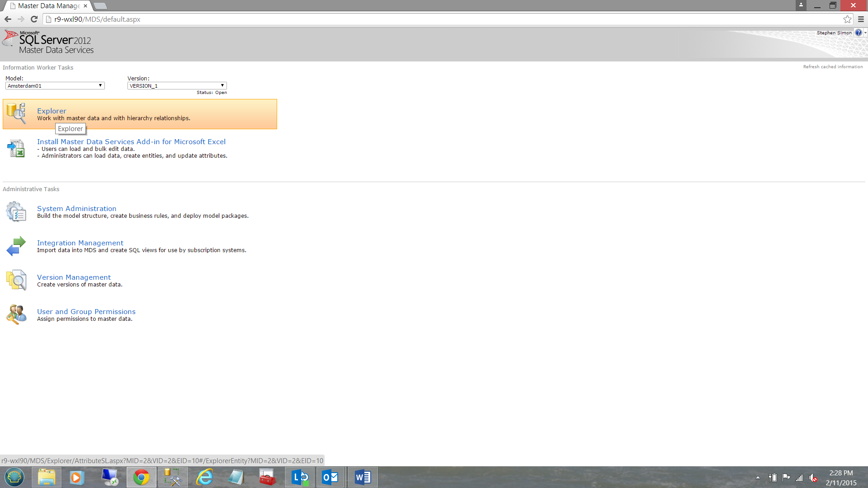Image resolution: width=868 pixels, height=488 pixels.
Task: Bookmark page with the star icon
Action: pyautogui.click(x=847, y=19)
